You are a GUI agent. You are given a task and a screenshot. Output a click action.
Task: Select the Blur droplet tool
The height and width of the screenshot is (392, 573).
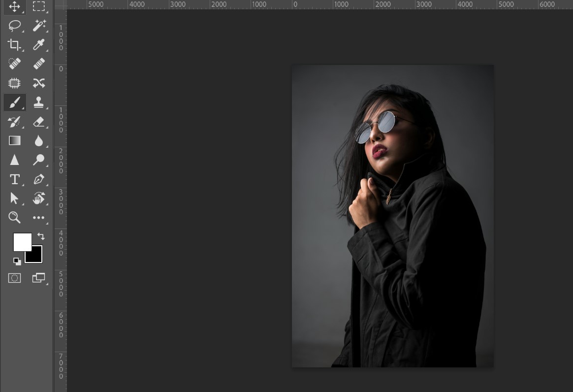pyautogui.click(x=39, y=140)
